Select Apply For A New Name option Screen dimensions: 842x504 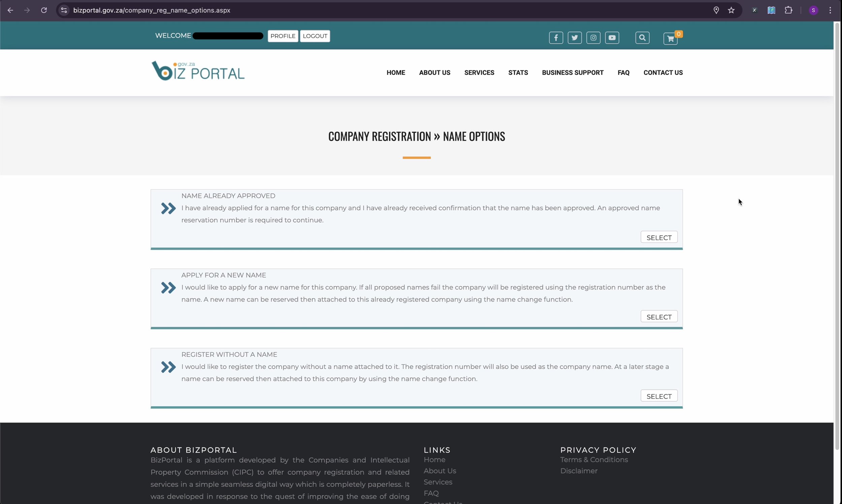point(658,317)
